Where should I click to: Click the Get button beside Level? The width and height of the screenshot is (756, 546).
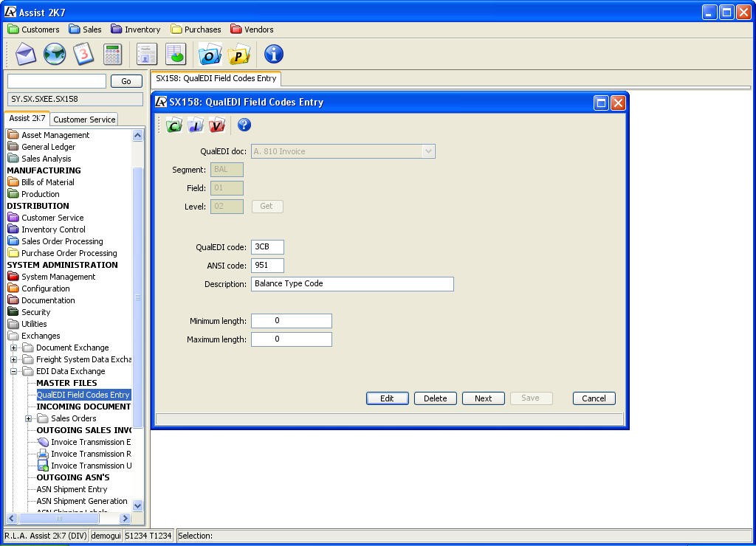pyautogui.click(x=267, y=207)
